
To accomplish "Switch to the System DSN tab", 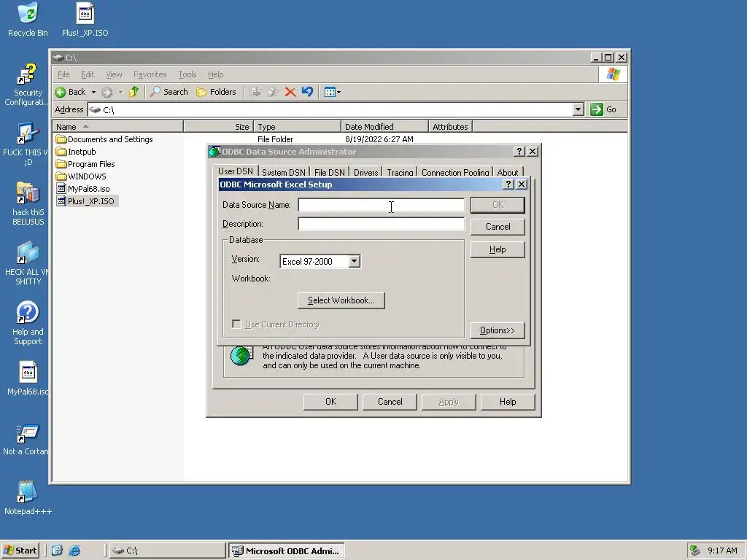I will [284, 172].
